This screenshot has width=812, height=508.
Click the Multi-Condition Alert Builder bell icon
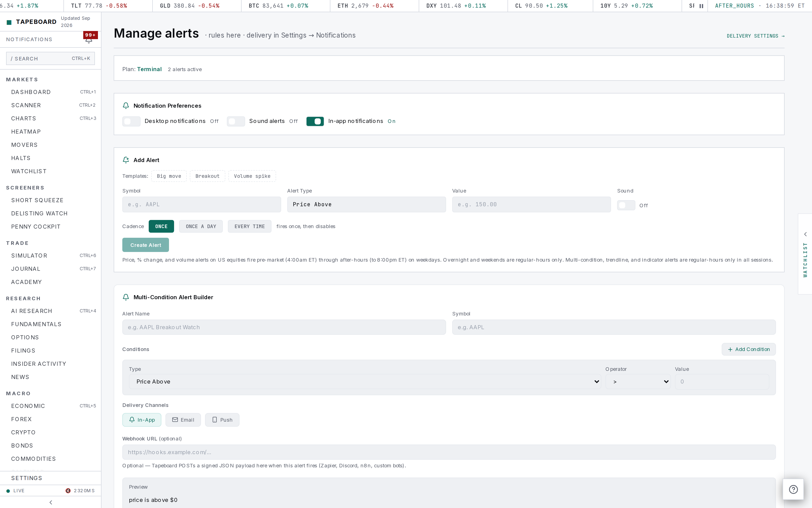126,297
